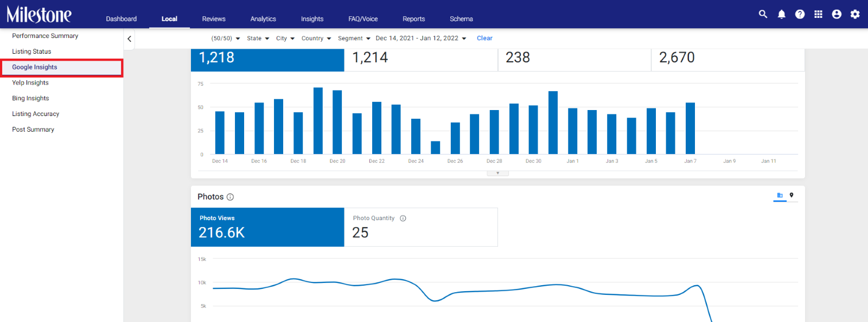Open the date range dropdown
868x322 pixels.
click(421, 38)
